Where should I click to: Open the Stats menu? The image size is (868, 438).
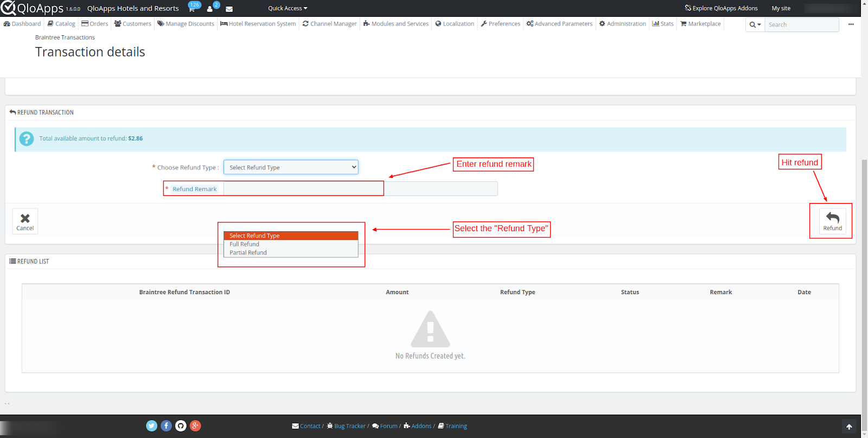(x=663, y=24)
